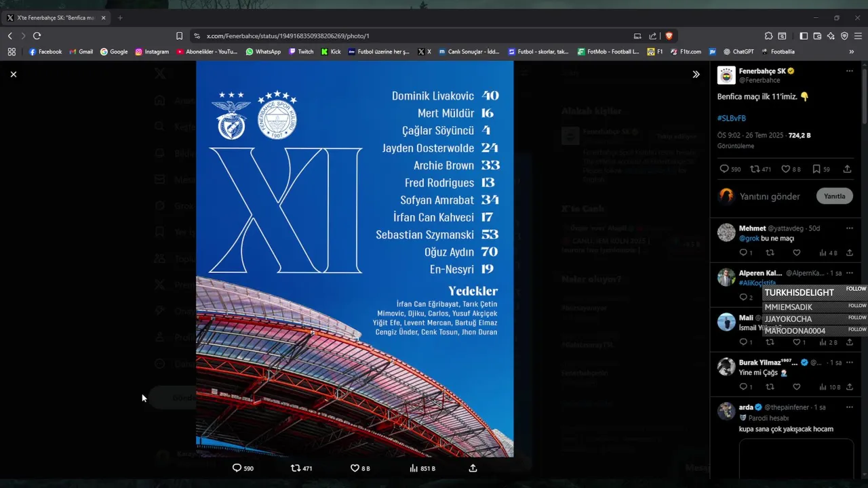Select the X'te Fenerbahçe SK tab

point(56,18)
